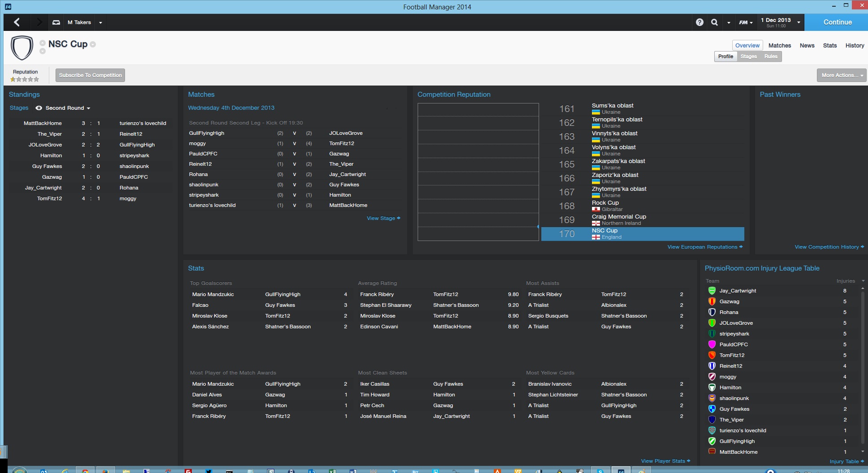Viewport: 868px width, 473px height.
Task: Open the Stats tab
Action: [829, 45]
